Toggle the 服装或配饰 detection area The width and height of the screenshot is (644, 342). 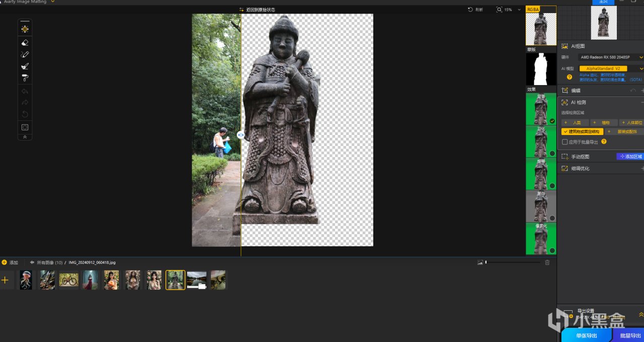pyautogui.click(x=624, y=131)
